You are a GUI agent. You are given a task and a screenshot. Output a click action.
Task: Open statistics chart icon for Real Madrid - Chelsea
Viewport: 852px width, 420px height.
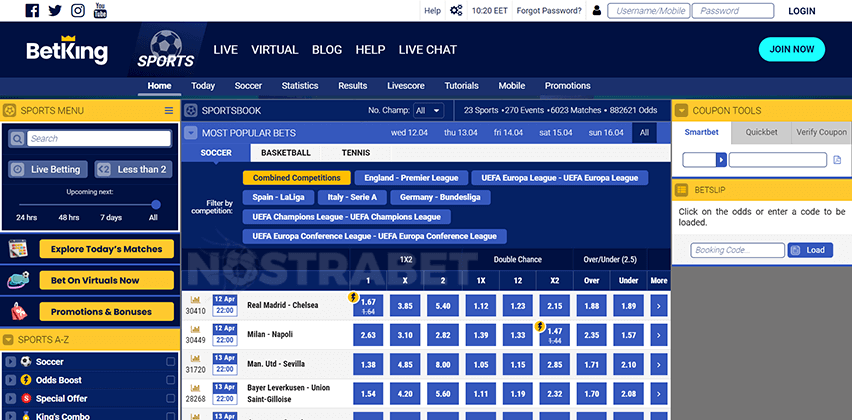196,299
